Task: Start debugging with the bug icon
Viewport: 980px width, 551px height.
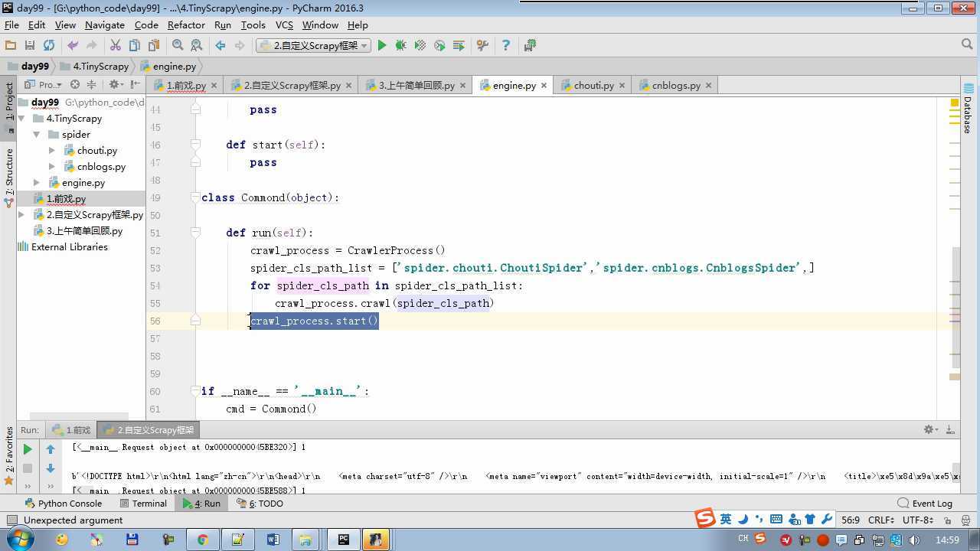Action: [400, 46]
